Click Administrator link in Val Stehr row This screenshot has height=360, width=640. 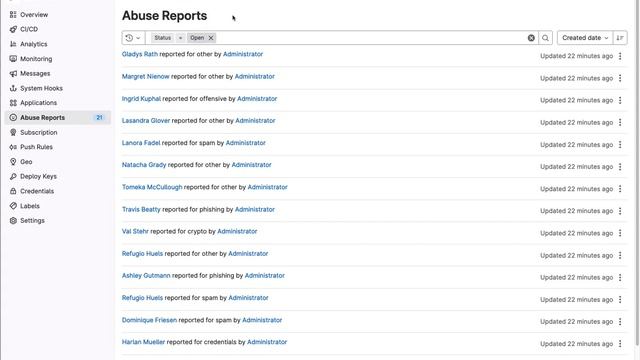click(237, 231)
